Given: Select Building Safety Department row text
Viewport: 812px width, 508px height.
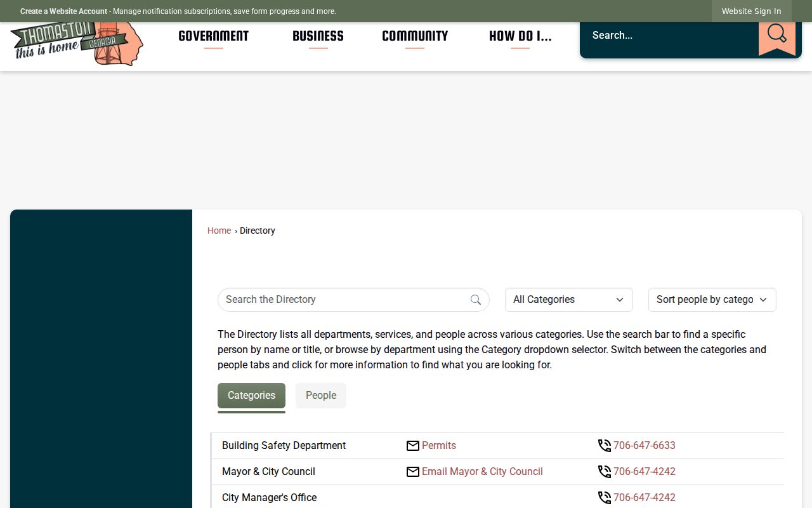Looking at the screenshot, I should (284, 446).
